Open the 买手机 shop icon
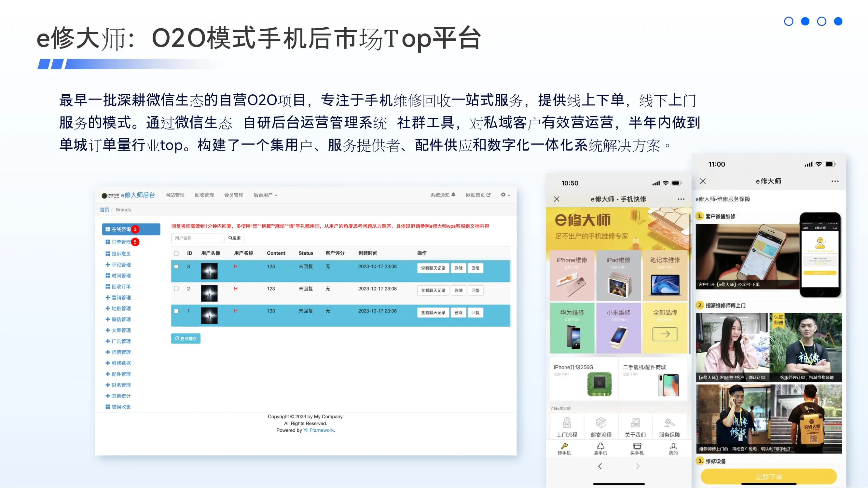868x488 pixels. pos(637,446)
